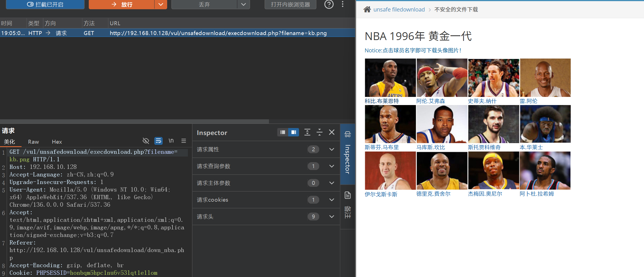Viewport: 644px width, 277px height.
Task: Switch to the Raw tab
Action: click(33, 142)
